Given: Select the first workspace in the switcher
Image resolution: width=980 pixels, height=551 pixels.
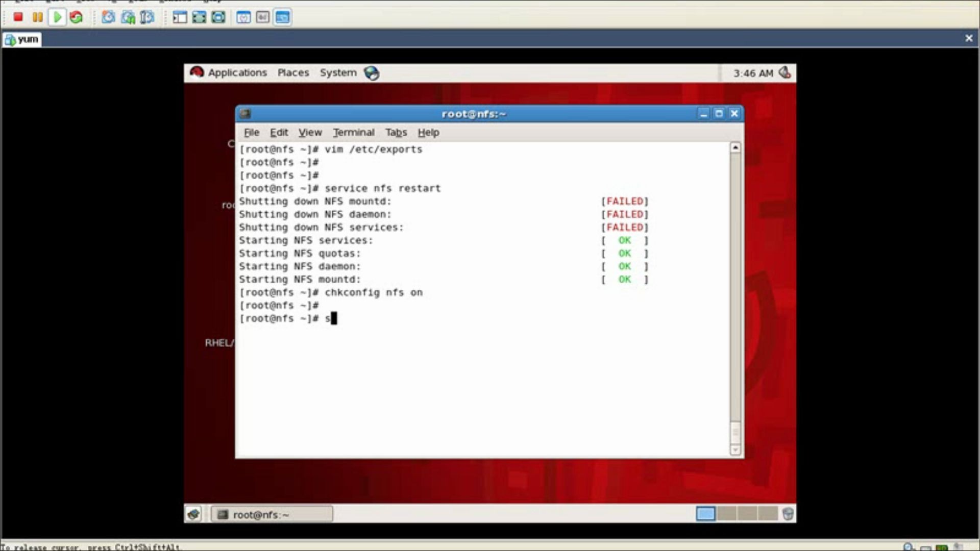Looking at the screenshot, I should tap(705, 514).
